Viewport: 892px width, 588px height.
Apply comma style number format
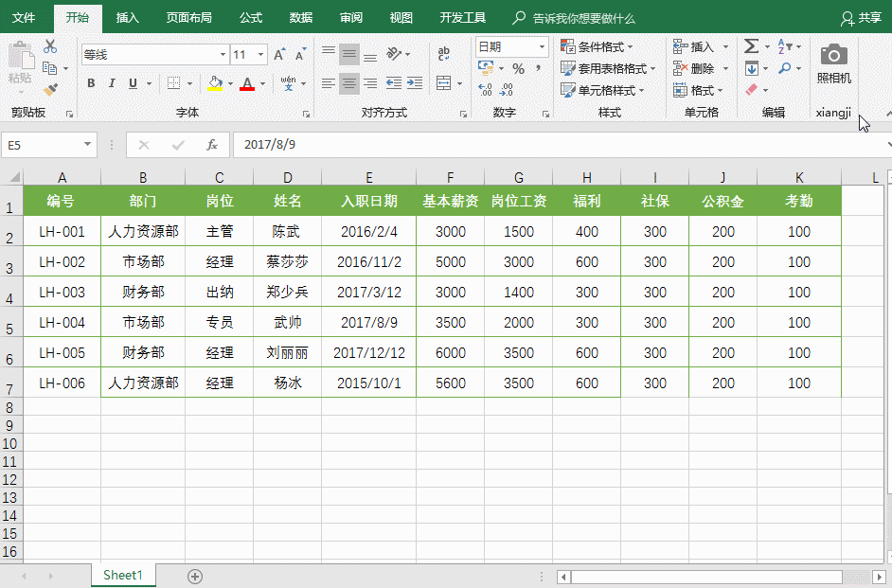click(538, 69)
